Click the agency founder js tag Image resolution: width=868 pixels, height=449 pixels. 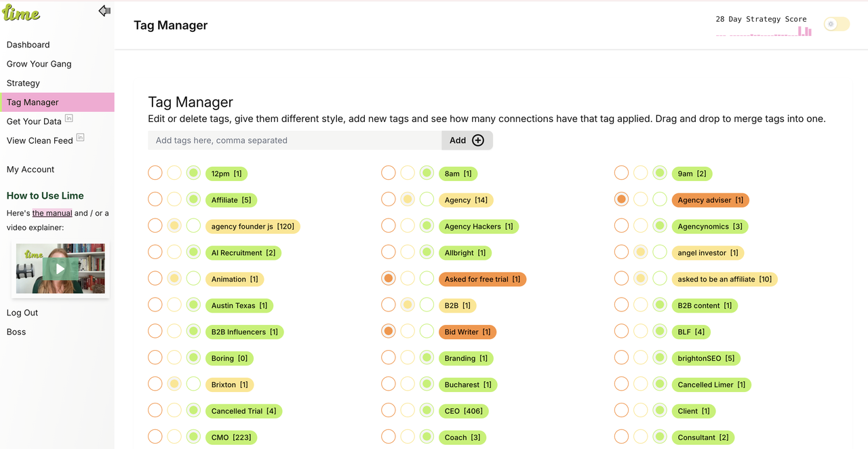click(253, 227)
